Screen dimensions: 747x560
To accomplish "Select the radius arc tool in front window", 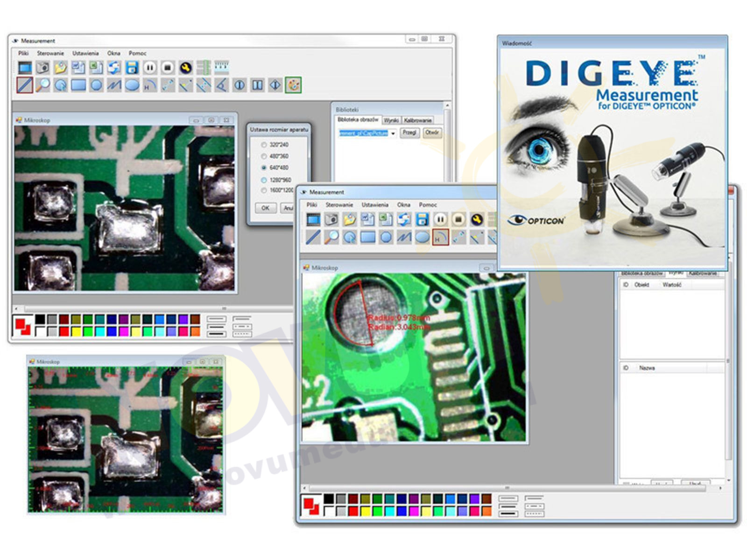I will point(440,237).
